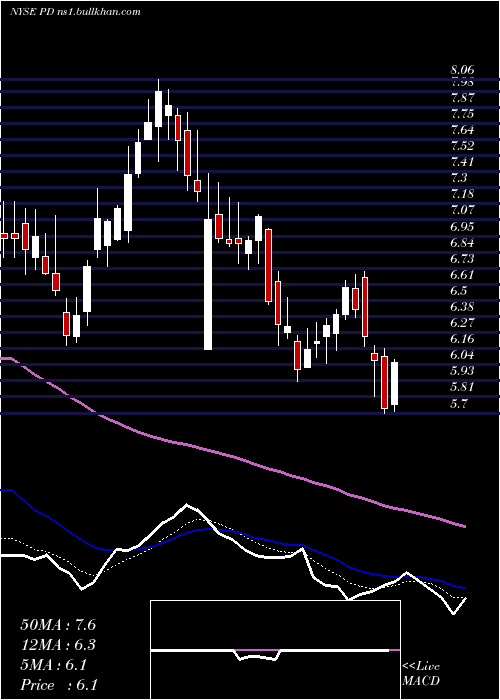Screen dimensions: 500x700
Task: Click the 50MA : 7.6 readout
Action: pyautogui.click(x=58, y=625)
